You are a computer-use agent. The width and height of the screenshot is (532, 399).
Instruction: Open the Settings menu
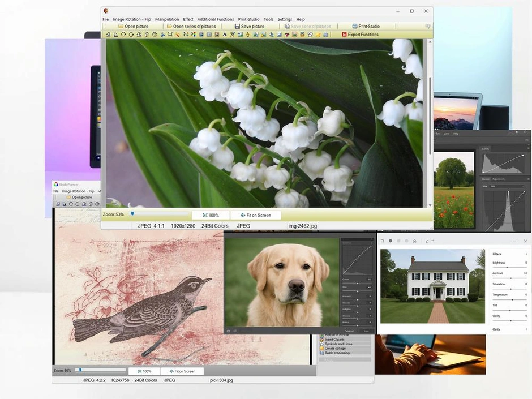(285, 19)
